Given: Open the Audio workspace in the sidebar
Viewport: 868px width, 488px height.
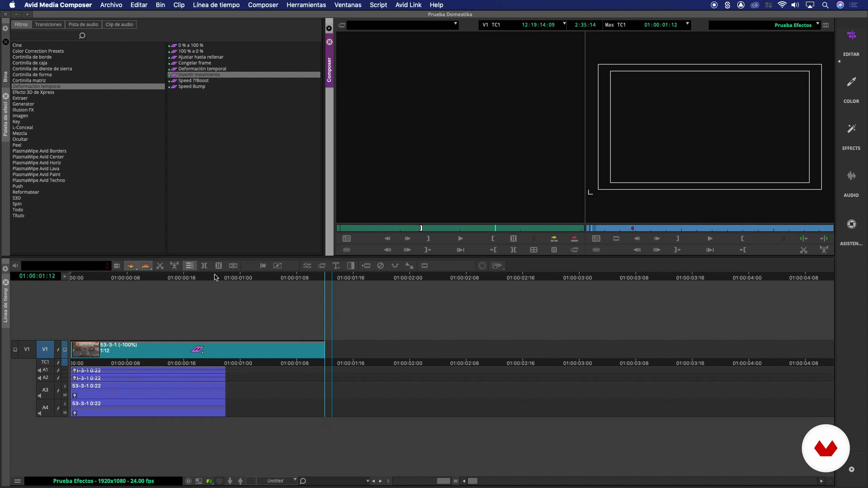Looking at the screenshot, I should click(851, 184).
